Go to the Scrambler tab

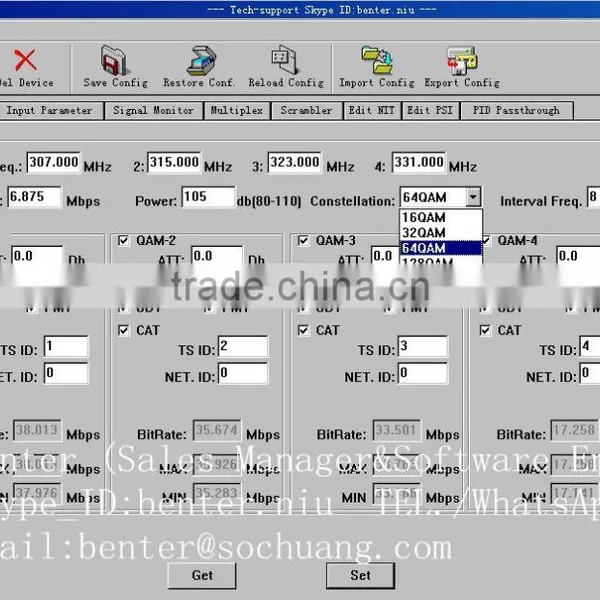tap(307, 111)
